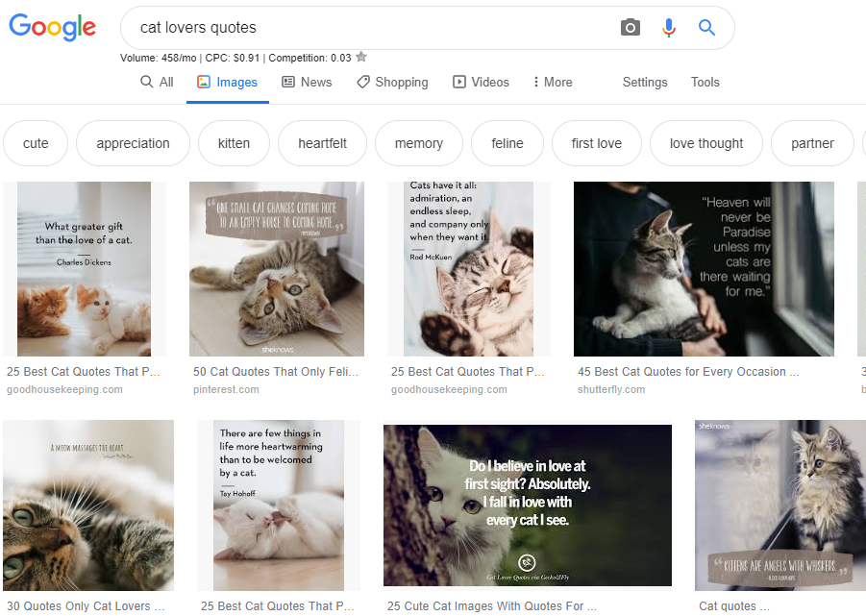866x616 pixels.
Task: Open the All search results tab
Action: tap(157, 83)
